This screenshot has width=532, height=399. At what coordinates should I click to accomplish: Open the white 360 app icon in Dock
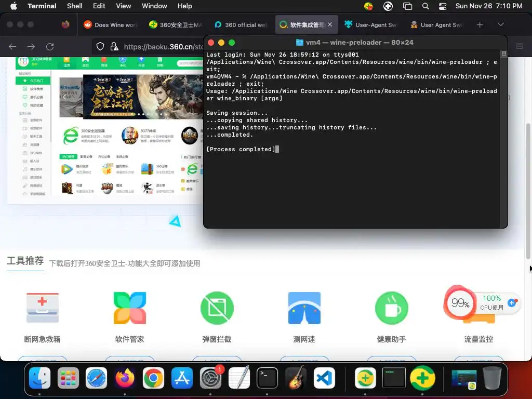[x=365, y=378]
